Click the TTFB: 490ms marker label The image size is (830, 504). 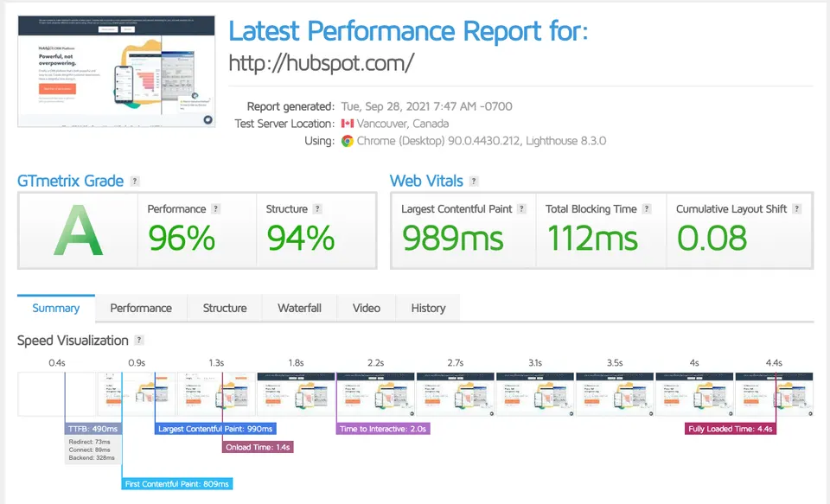(x=93, y=429)
